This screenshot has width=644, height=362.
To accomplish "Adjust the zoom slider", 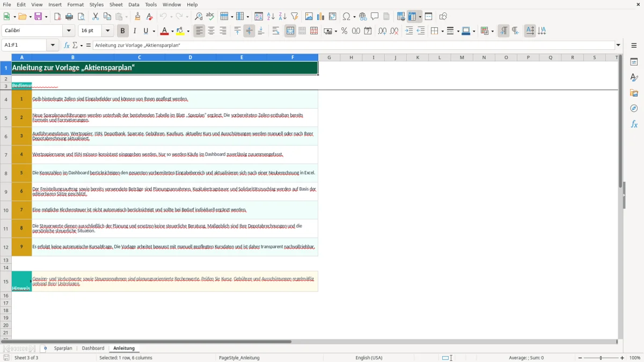I will tap(601, 358).
